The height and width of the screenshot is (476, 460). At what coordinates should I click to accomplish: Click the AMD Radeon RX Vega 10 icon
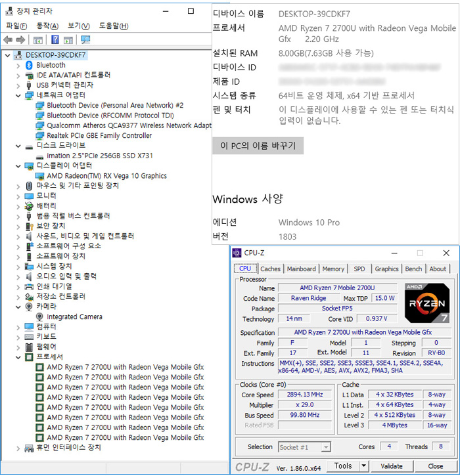pos(39,176)
